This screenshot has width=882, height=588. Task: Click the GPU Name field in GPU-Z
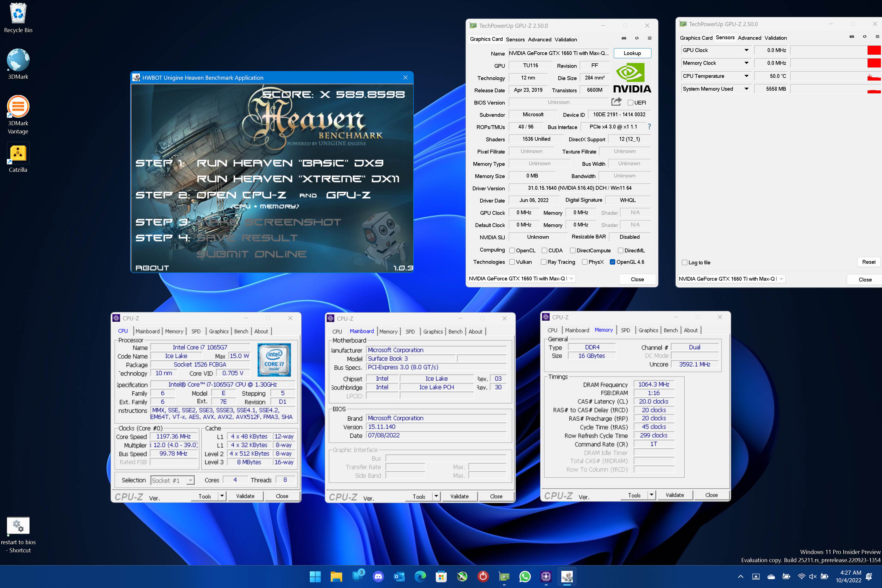(559, 53)
